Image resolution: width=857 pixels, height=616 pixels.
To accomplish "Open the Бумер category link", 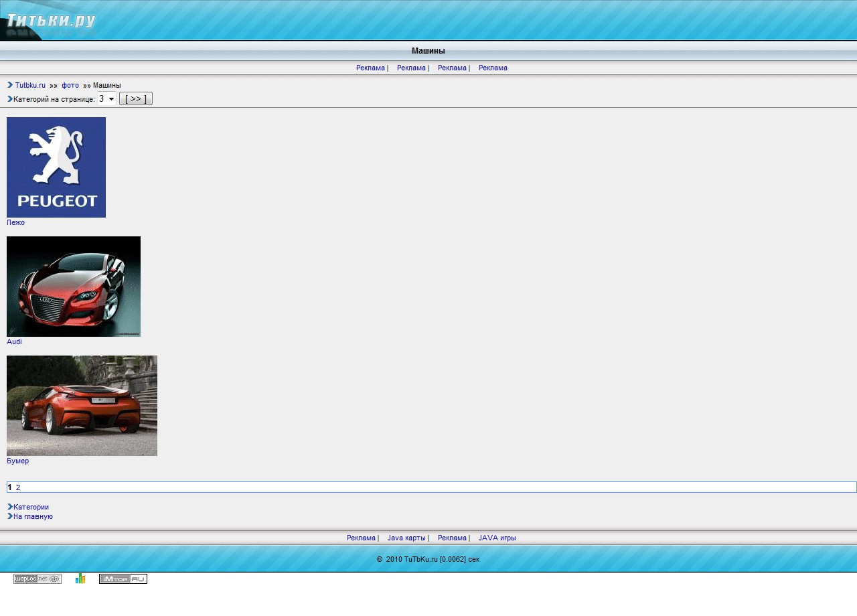I will [x=17, y=461].
